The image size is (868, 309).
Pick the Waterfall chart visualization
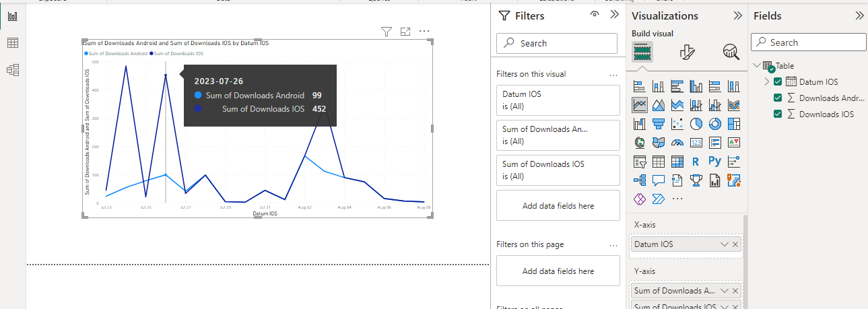tap(640, 124)
